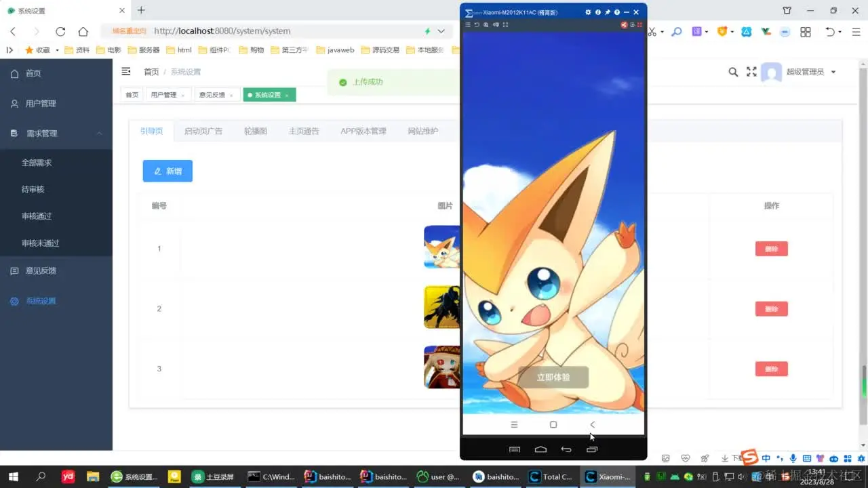This screenshot has height=488, width=868.
Task: Open a new browser tab
Action: point(141,10)
